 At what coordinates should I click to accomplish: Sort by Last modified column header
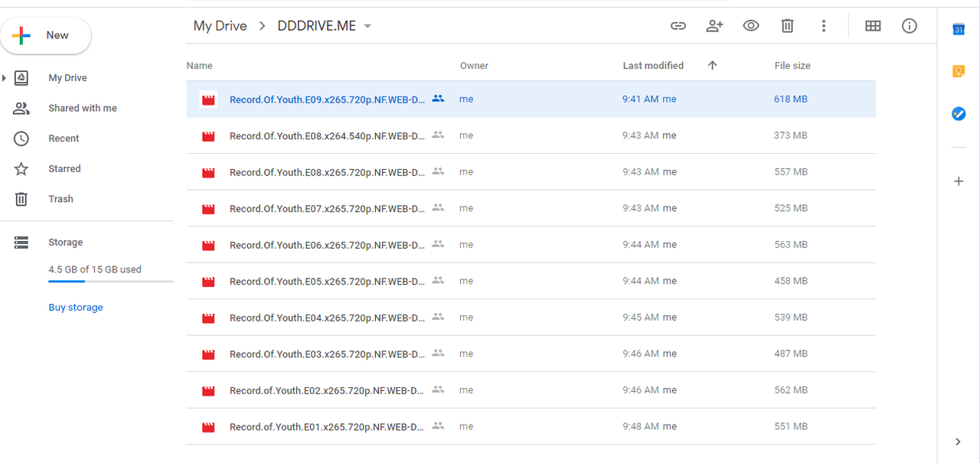point(653,66)
